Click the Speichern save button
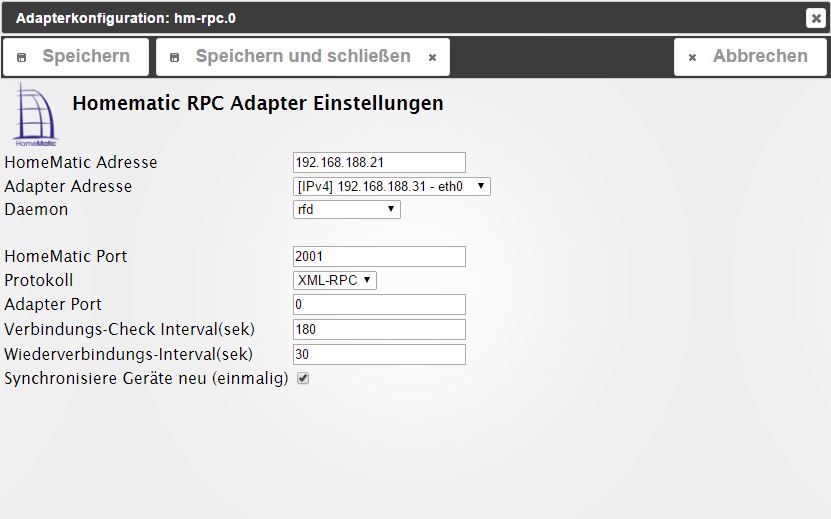Image resolution: width=831 pixels, height=519 pixels. [x=76, y=57]
